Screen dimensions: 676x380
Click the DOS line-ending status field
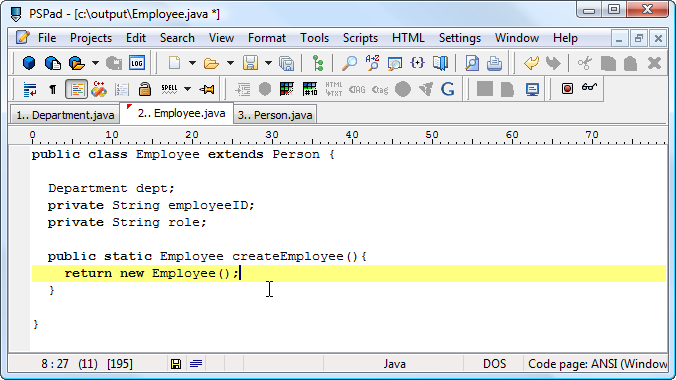[x=494, y=364]
